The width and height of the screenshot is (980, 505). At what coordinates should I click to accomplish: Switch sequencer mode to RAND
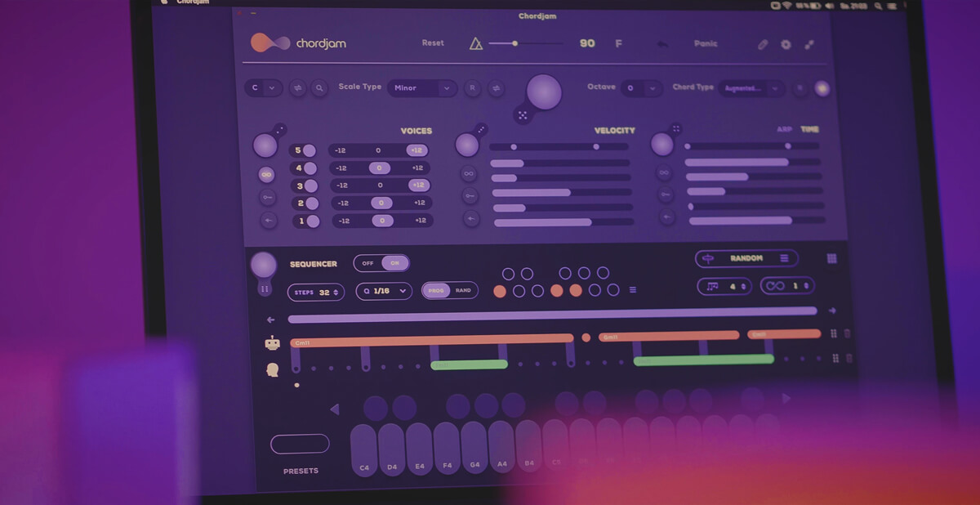pos(463,290)
